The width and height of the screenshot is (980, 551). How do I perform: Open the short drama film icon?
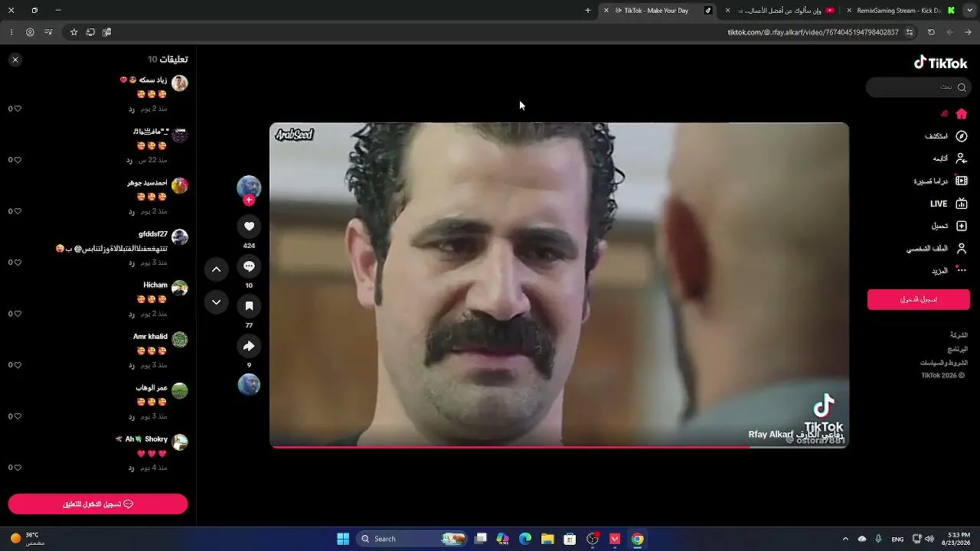coord(962,181)
